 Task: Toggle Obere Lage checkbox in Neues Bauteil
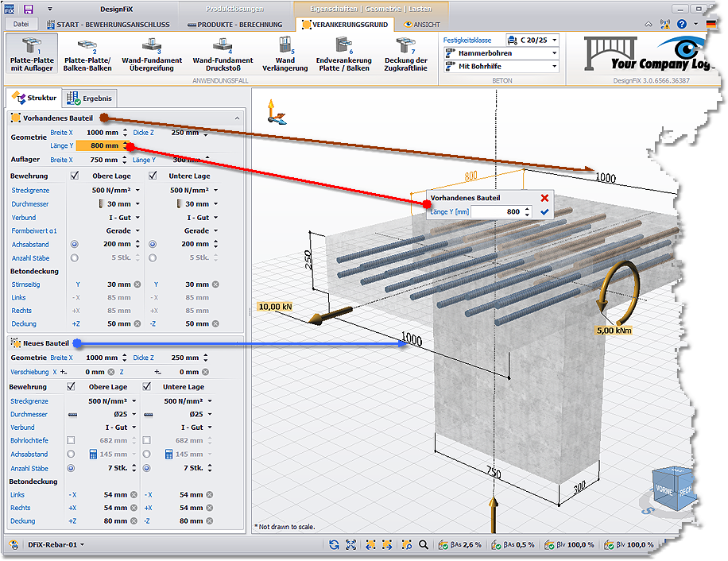pyautogui.click(x=71, y=386)
